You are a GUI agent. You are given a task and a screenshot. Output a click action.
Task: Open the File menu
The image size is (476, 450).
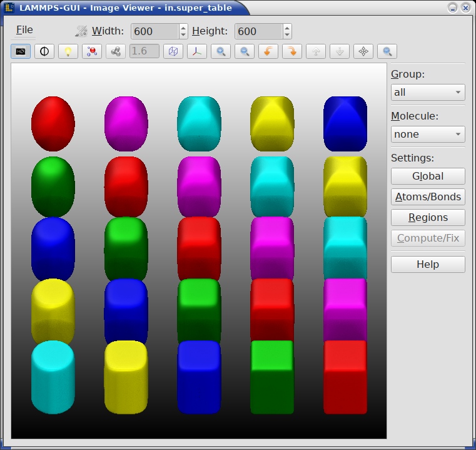(24, 30)
